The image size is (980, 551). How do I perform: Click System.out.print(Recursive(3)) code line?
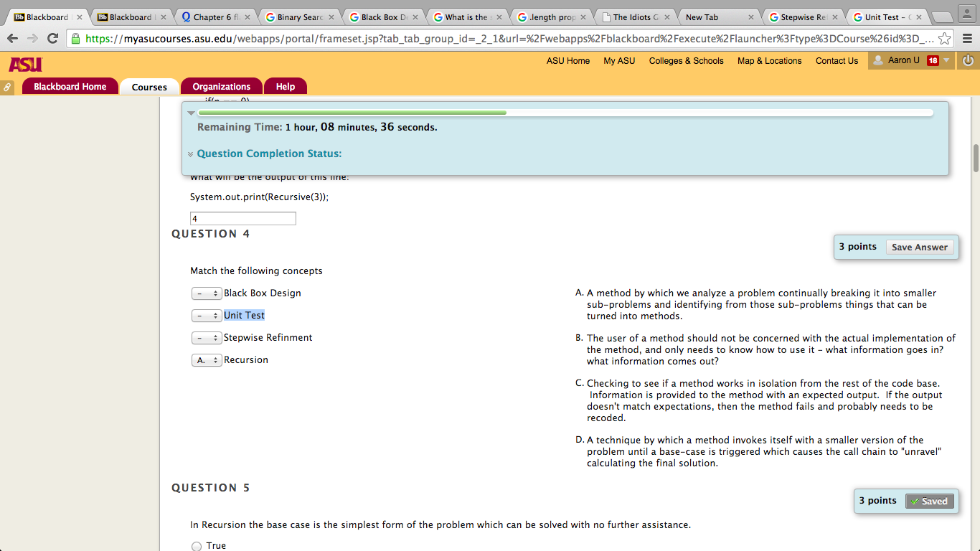point(259,197)
